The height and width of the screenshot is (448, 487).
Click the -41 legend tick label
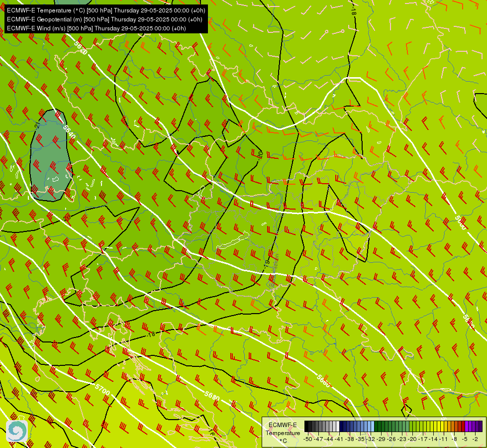(339, 439)
